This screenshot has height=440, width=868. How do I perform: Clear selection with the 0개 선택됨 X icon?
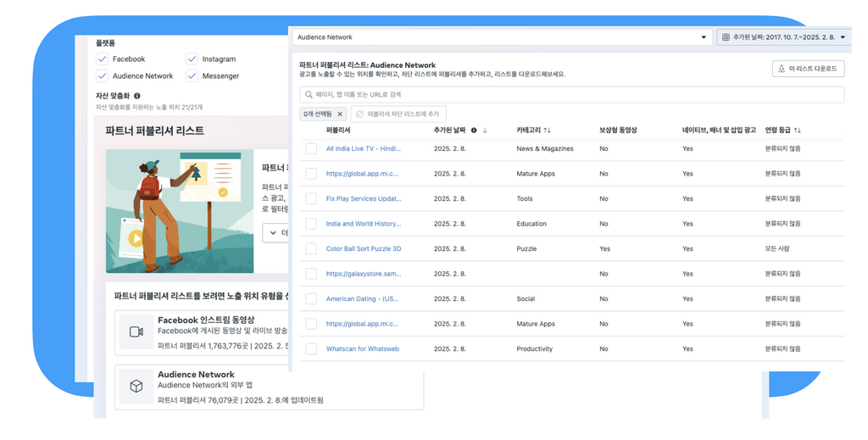coord(340,114)
